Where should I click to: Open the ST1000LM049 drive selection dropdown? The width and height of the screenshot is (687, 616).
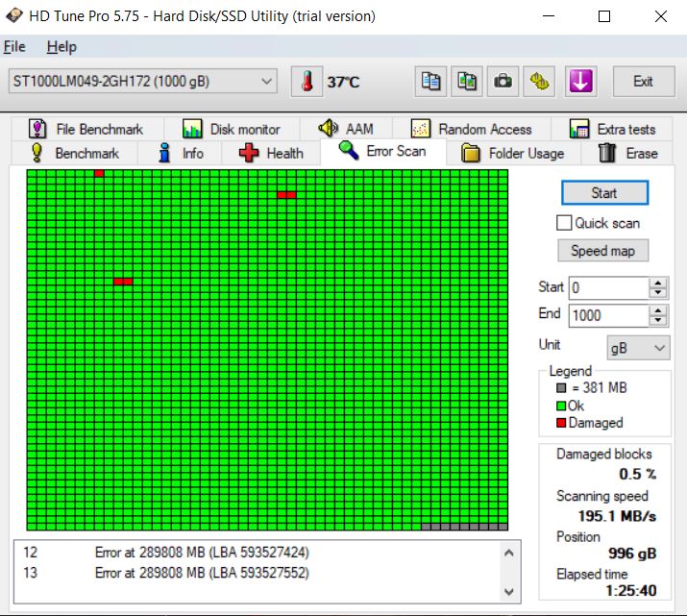143,82
